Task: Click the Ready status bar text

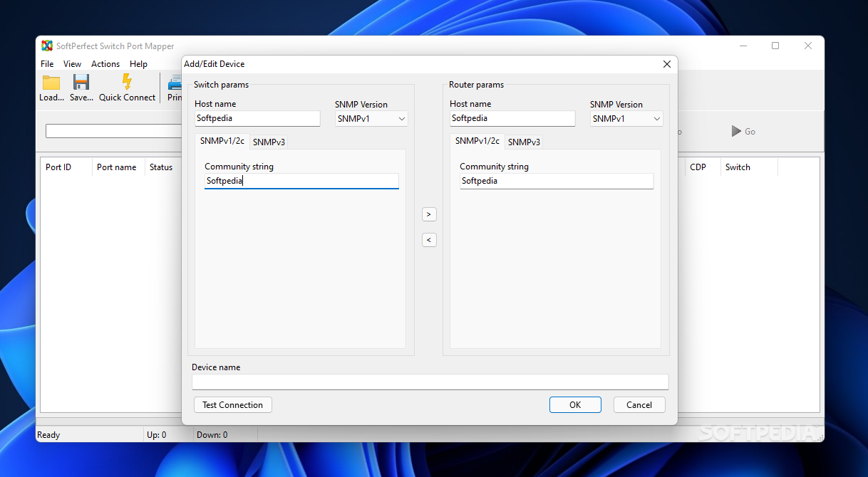Action: [48, 435]
